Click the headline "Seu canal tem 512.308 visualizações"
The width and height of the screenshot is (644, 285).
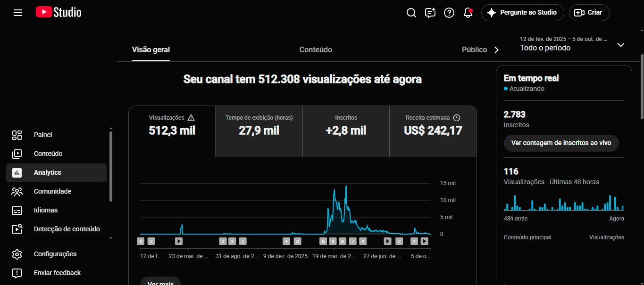[x=302, y=79]
